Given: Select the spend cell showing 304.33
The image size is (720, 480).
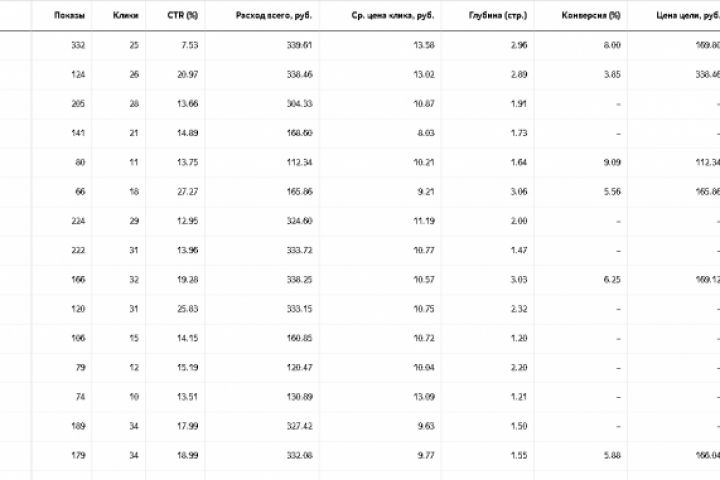Looking at the screenshot, I should click(x=298, y=104).
